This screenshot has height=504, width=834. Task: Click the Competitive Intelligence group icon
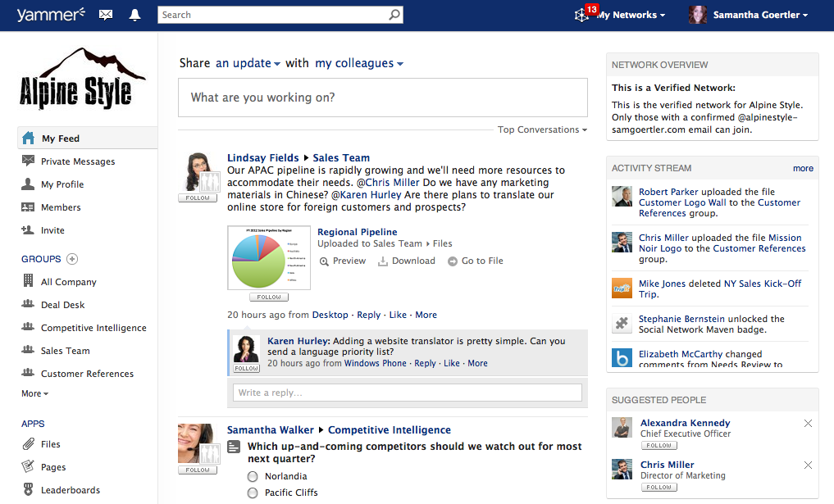pos(28,326)
